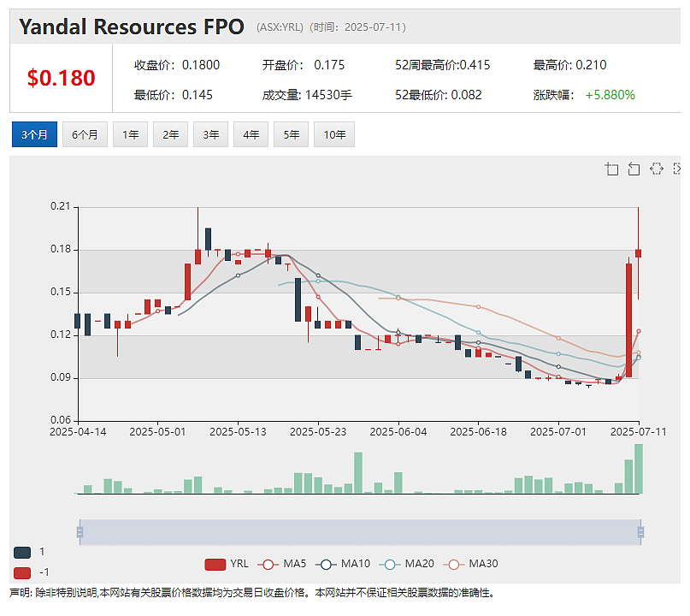Click the 0.18 y-axis label
This screenshot has height=616, width=690.
click(61, 249)
